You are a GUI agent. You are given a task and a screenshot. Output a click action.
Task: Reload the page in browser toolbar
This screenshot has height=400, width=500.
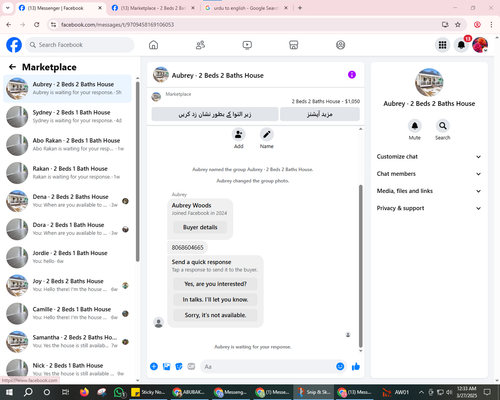pos(37,24)
